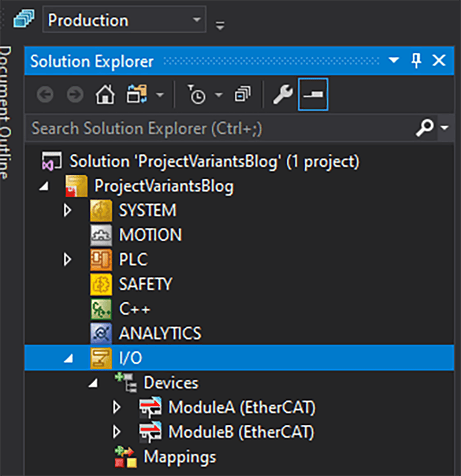Collapse All items in Solution Explorer
461x476 pixels.
pyautogui.click(x=242, y=94)
